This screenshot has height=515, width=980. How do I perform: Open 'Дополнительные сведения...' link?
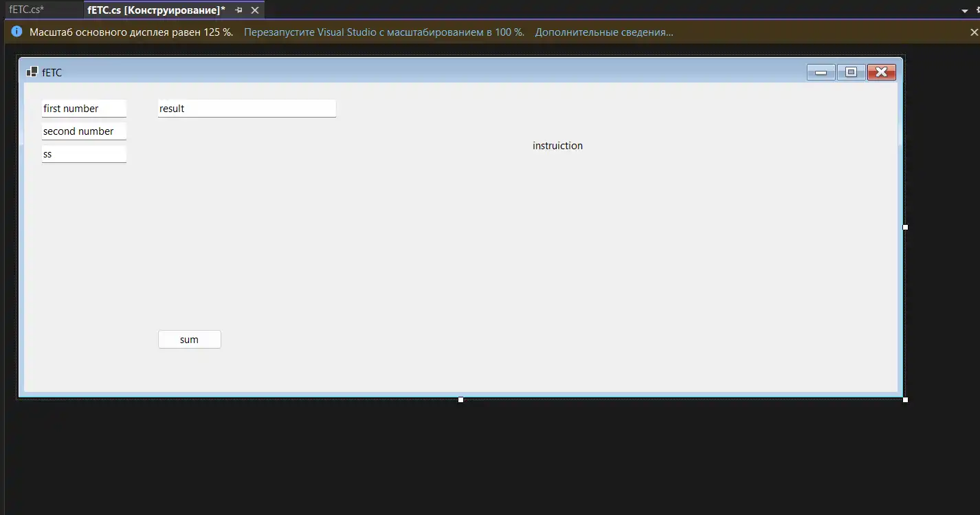pos(604,32)
